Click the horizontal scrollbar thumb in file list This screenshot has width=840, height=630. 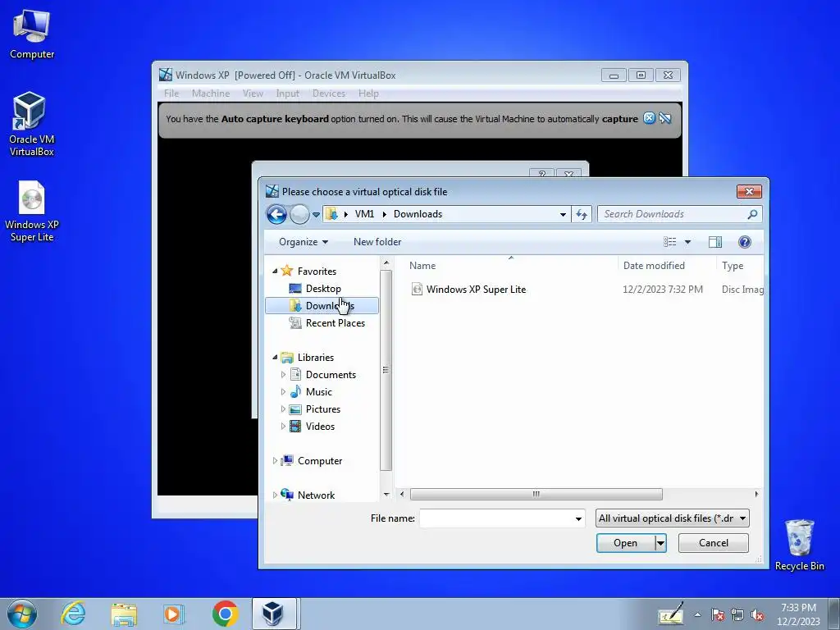point(536,494)
